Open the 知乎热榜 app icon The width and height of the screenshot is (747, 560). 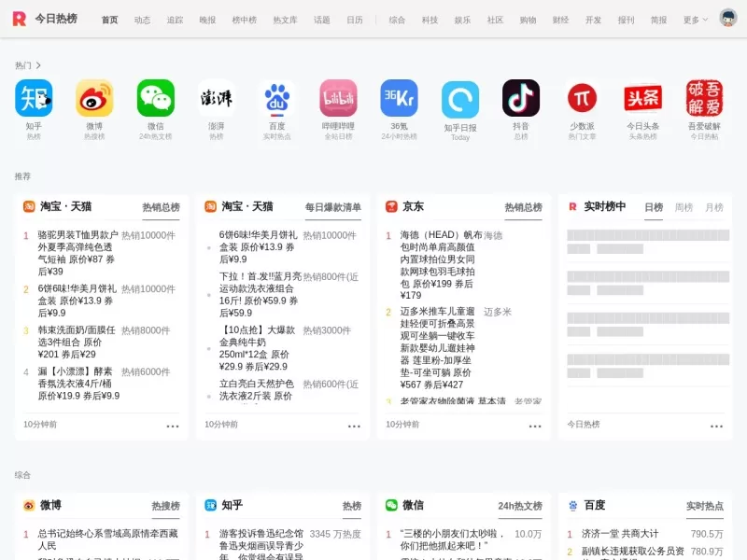(x=33, y=97)
